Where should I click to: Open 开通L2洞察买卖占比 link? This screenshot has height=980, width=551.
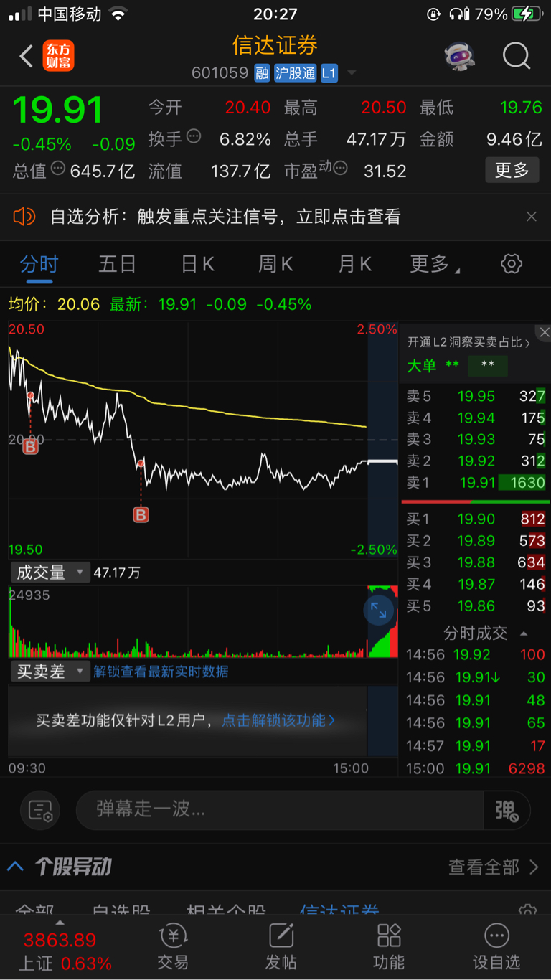(x=469, y=342)
